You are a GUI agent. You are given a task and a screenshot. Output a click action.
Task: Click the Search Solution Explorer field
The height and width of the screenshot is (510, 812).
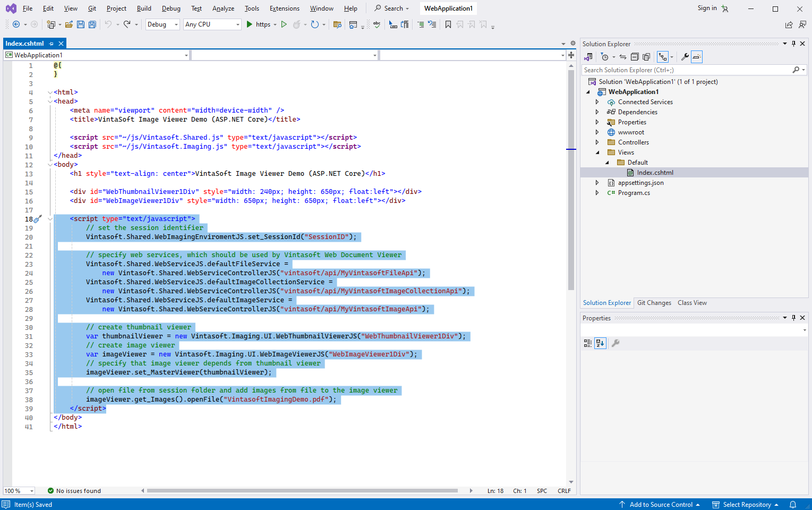click(686, 70)
